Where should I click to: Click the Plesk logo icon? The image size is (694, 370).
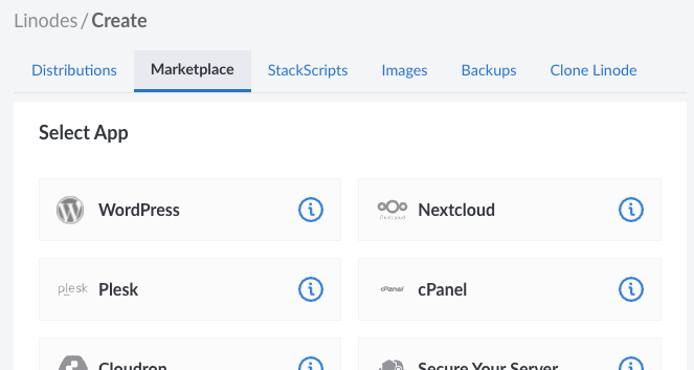[x=73, y=289]
